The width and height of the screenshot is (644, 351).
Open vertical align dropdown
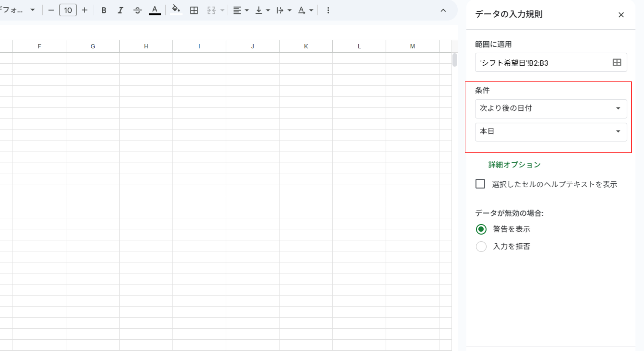[262, 10]
